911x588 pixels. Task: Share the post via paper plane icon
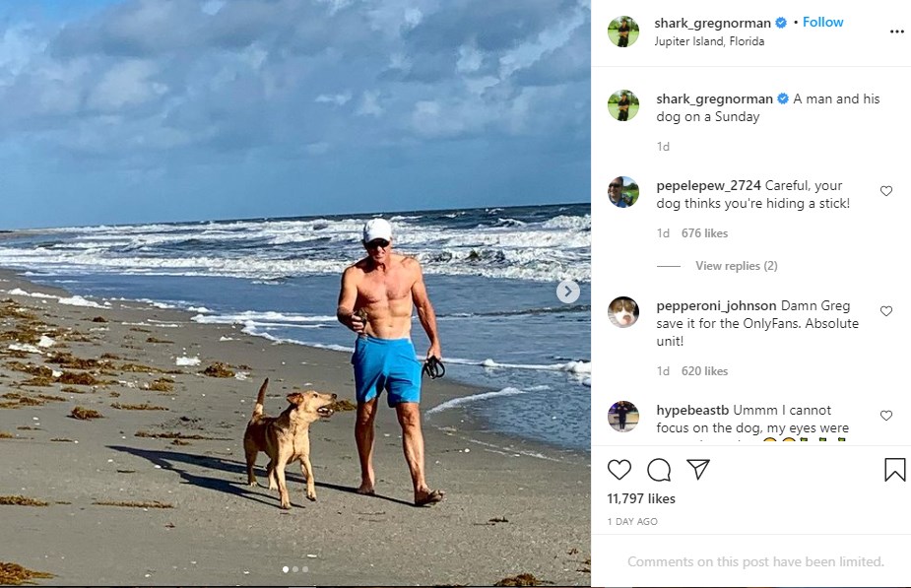click(698, 470)
